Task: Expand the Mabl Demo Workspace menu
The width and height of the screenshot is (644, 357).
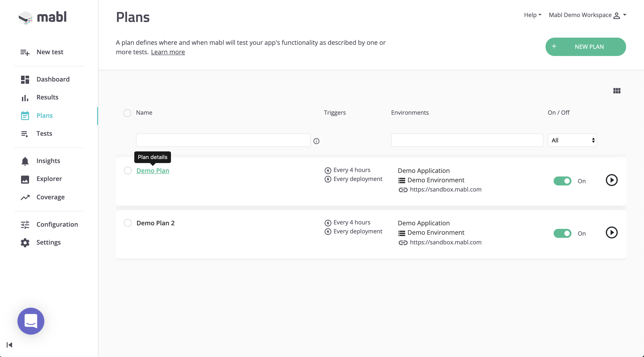Action: 587,15
